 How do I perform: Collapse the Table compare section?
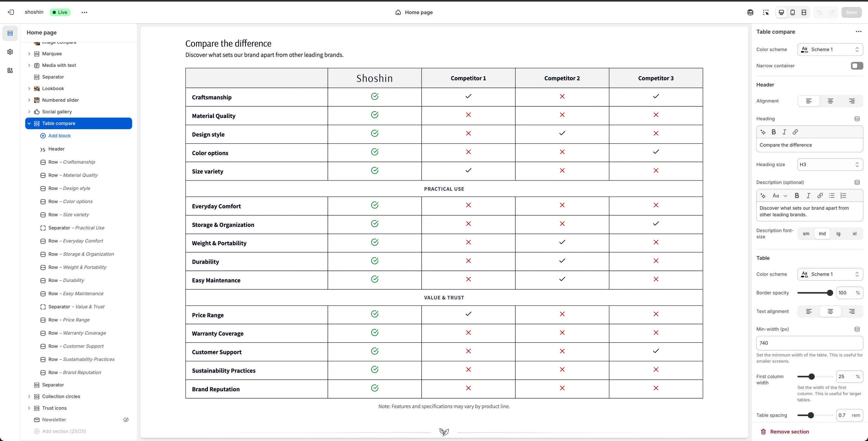[x=29, y=123]
